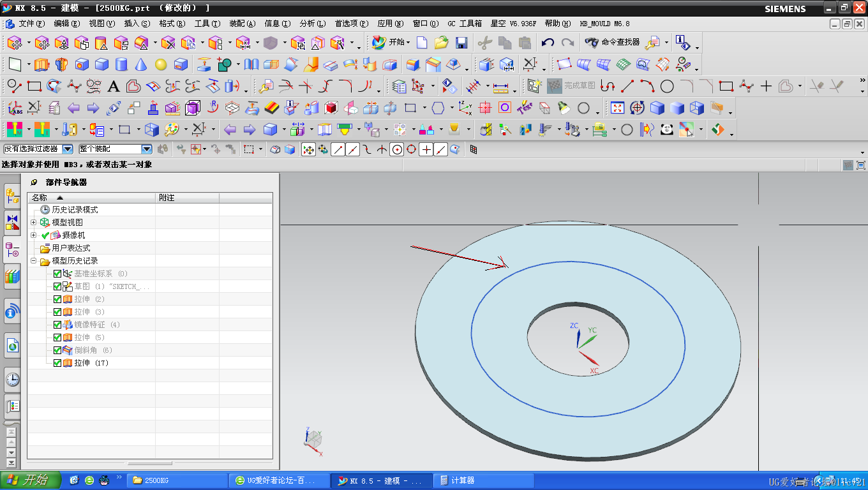
Task: Click the sketch Point plus tool
Action: [x=766, y=86]
